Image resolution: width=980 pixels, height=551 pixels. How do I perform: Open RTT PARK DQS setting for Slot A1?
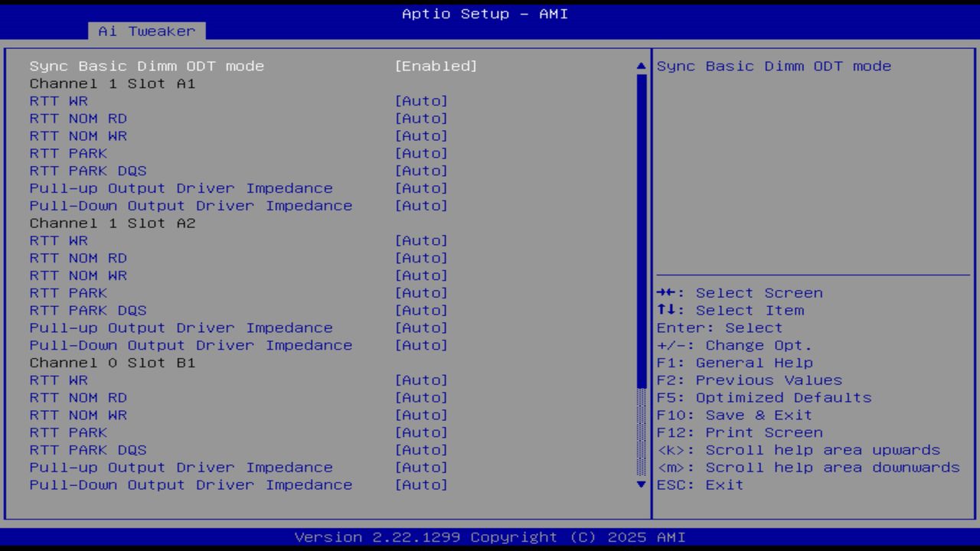tap(87, 171)
